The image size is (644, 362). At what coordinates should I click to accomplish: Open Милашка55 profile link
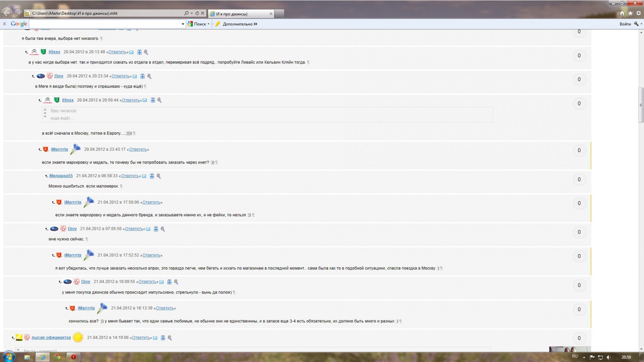pos(61,176)
